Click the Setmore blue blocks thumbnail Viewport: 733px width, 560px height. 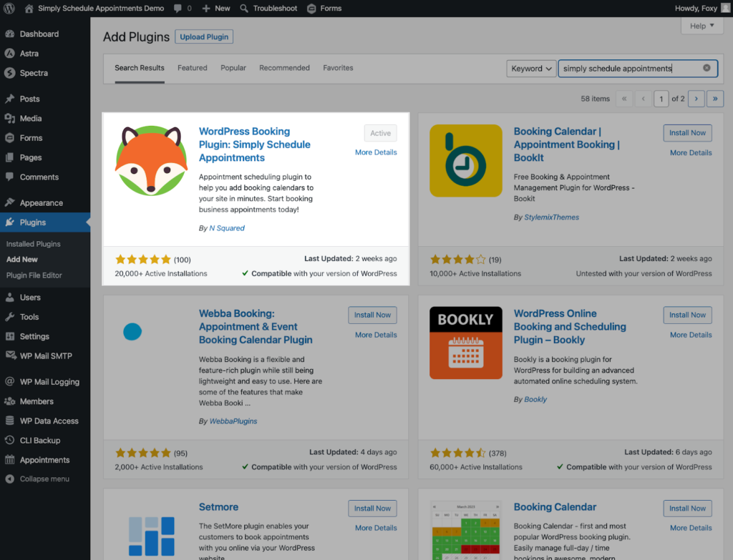[x=152, y=536]
